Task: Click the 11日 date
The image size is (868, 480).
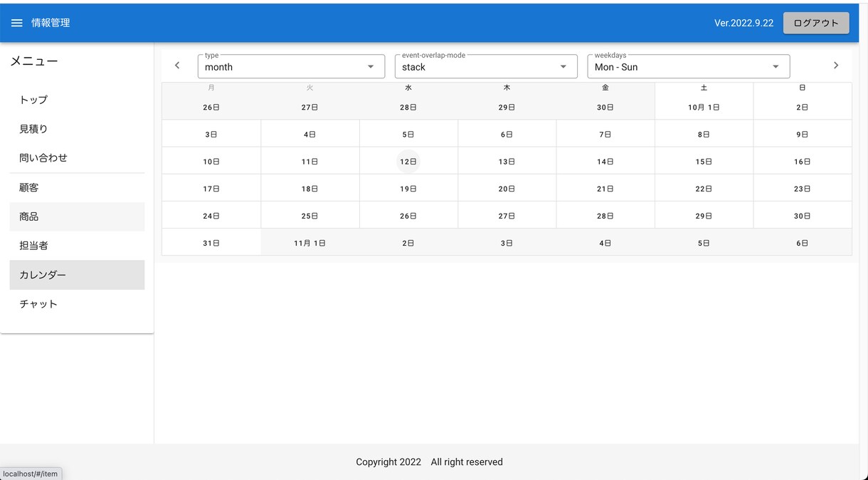Action: point(309,162)
